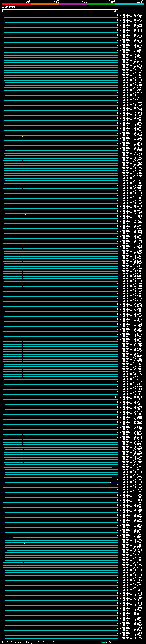Click the UniRef100_Q9M5H3 hit

pyautogui.click(x=131, y=296)
